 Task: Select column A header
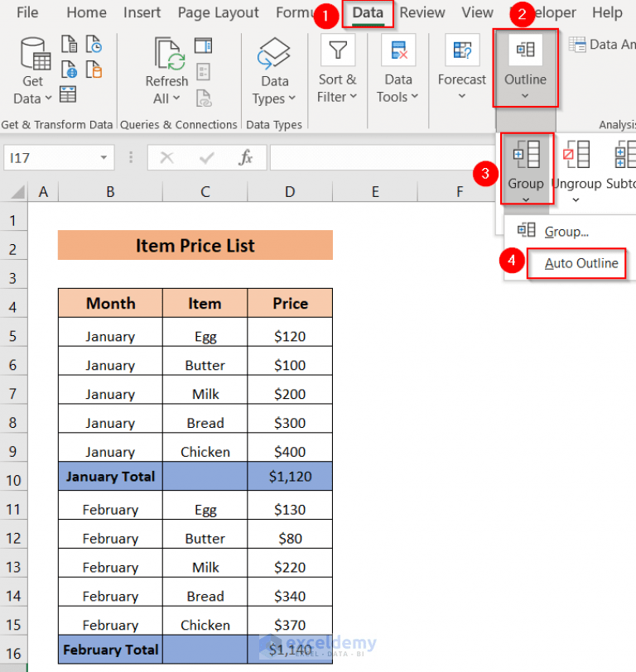43,191
